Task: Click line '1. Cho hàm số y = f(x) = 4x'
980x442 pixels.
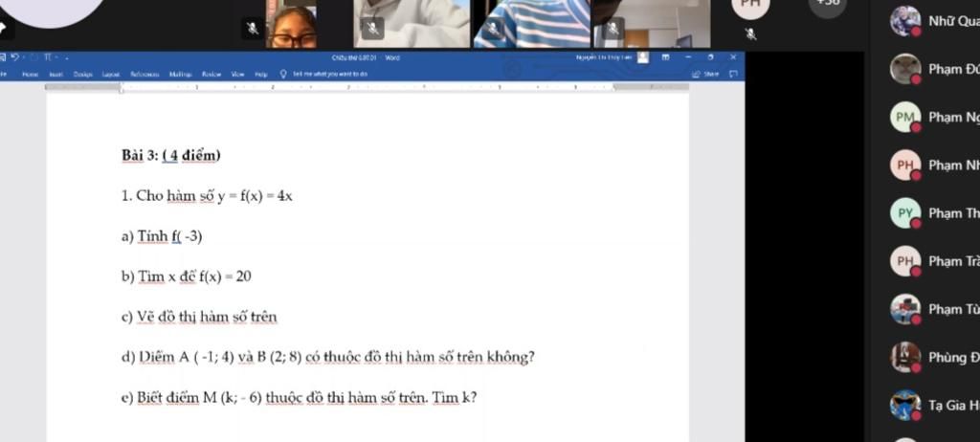Action: pyautogui.click(x=207, y=196)
